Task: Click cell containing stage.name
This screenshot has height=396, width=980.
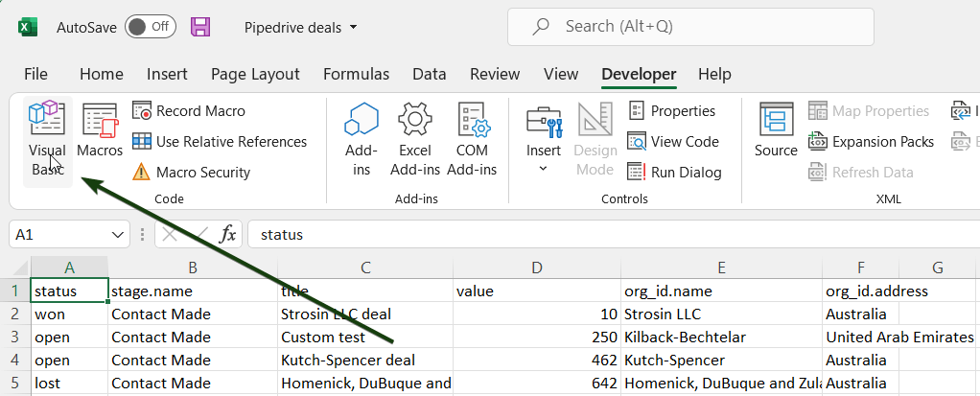Action: 193,291
